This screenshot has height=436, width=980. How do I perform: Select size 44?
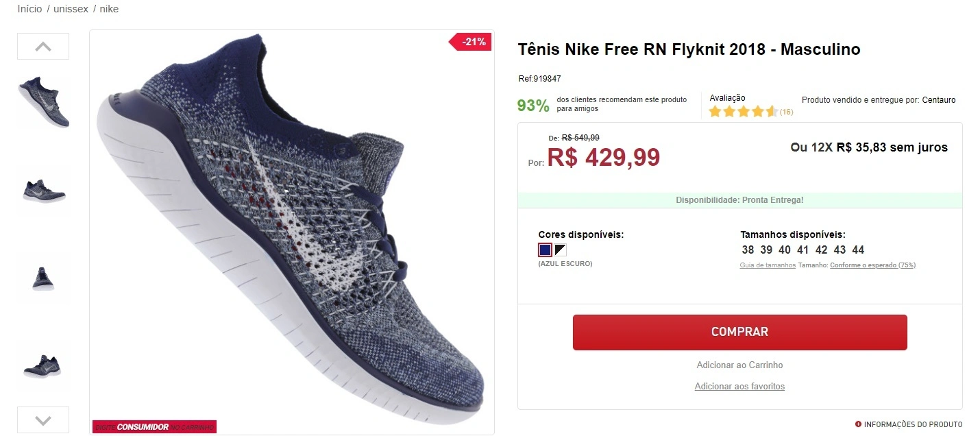tap(858, 250)
